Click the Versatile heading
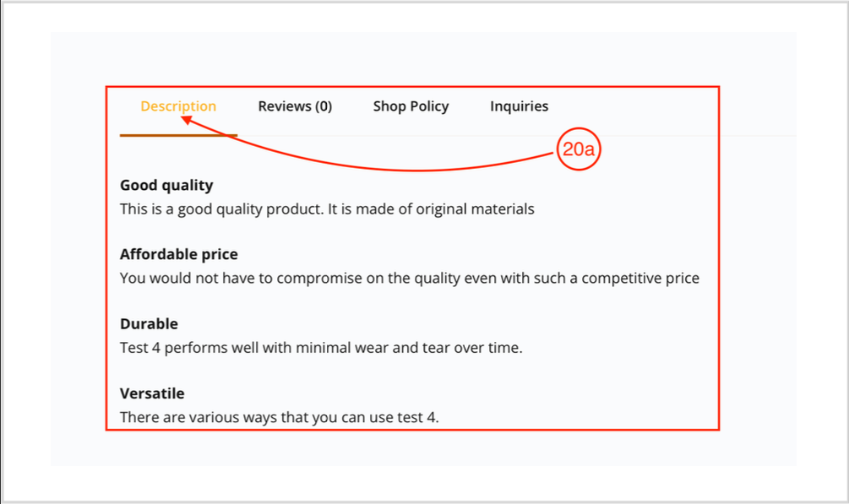 click(152, 393)
